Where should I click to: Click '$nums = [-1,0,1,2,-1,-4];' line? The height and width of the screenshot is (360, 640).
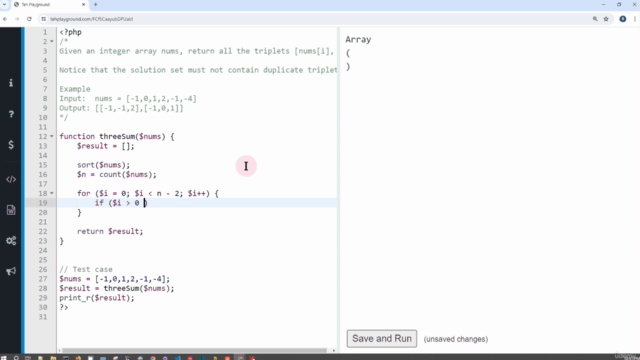(x=115, y=279)
